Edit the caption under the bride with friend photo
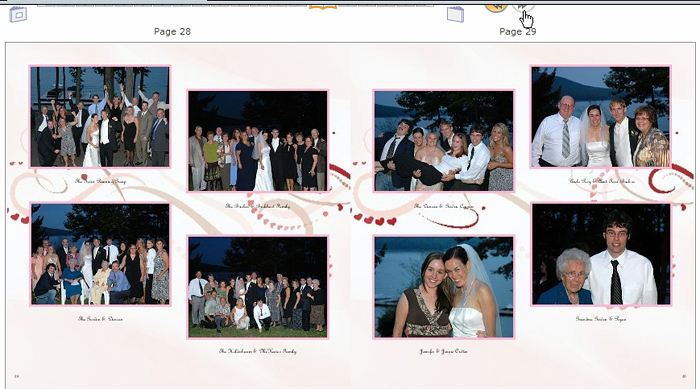Image resolution: width=700 pixels, height=389 pixels. coord(444,351)
